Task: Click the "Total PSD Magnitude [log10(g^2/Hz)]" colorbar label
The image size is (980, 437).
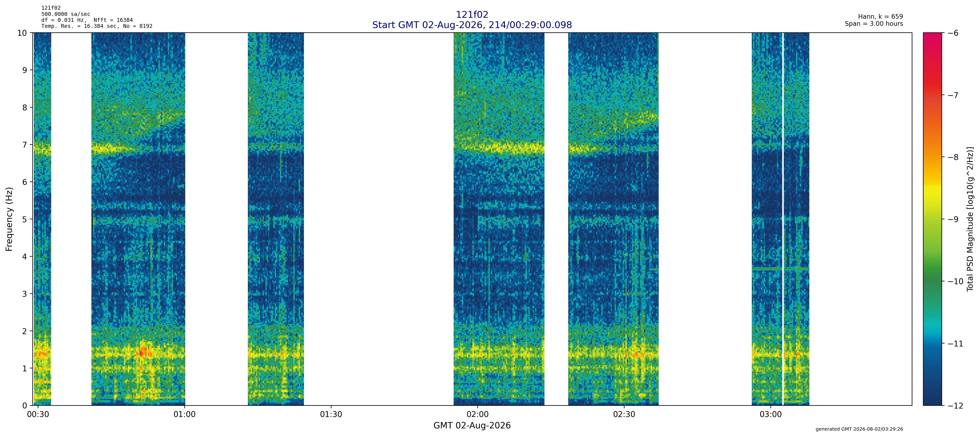Action: 970,219
